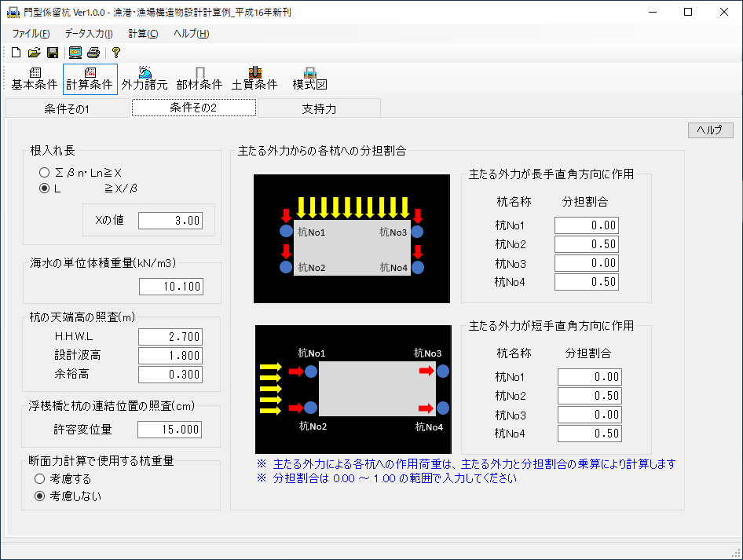
Task: Click 杭No3 ratio field in 短手直角方向 group
Action: [590, 415]
